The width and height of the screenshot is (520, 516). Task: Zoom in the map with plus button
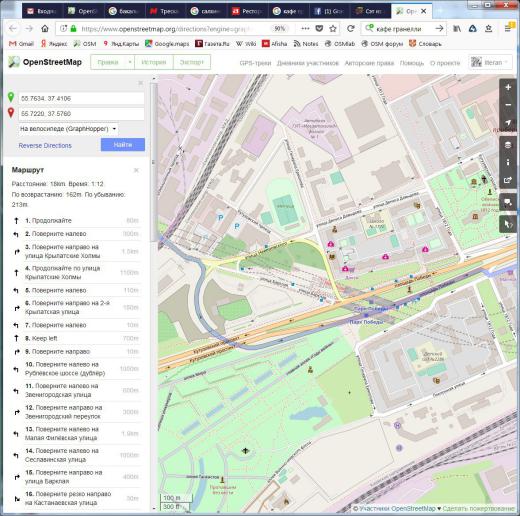coord(508,87)
